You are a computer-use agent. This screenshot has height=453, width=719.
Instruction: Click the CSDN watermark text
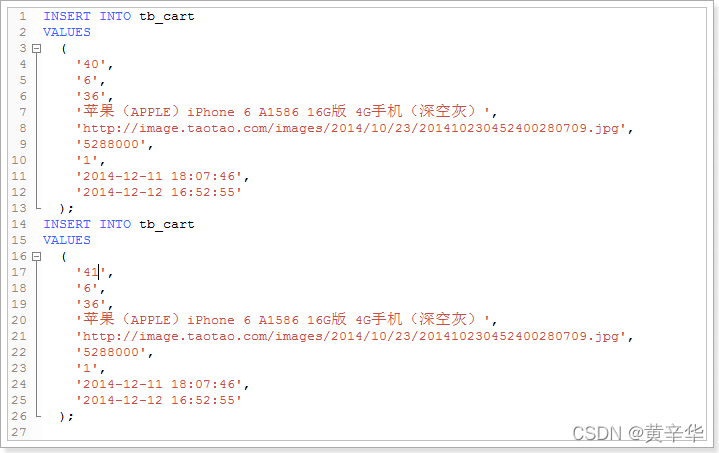[638, 433]
